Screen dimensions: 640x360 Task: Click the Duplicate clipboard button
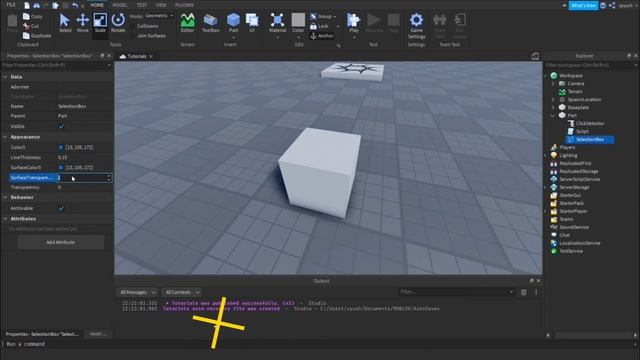coord(37,36)
